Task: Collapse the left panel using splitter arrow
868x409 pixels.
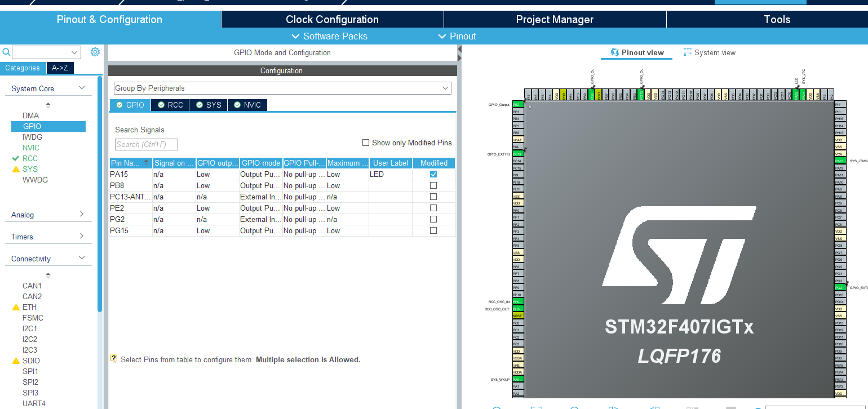Action: (459, 50)
